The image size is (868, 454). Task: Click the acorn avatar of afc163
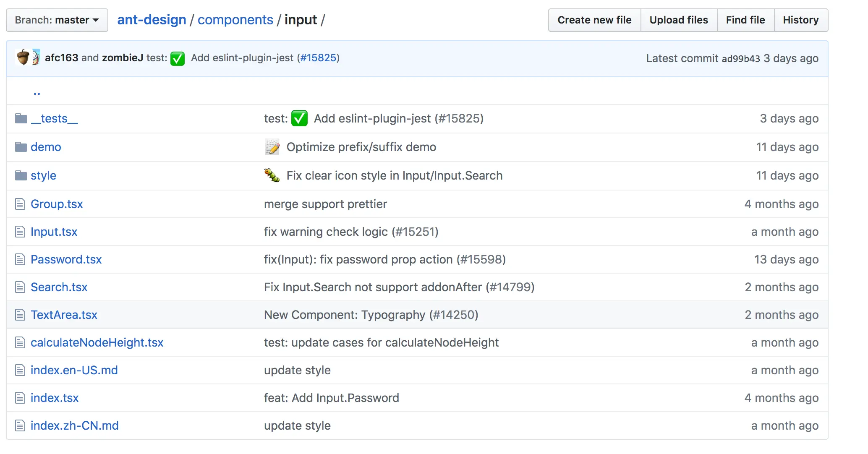coord(23,57)
